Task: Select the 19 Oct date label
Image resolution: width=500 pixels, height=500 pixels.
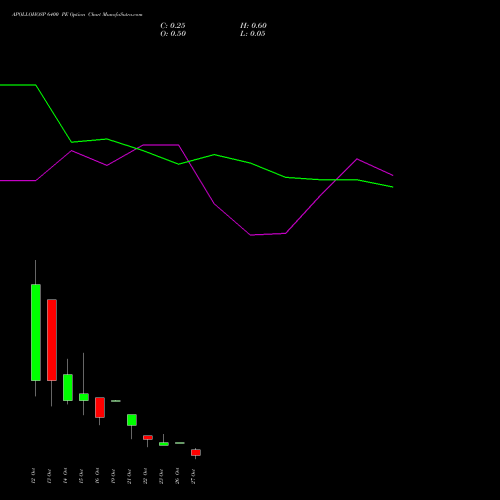Action: tap(113, 476)
